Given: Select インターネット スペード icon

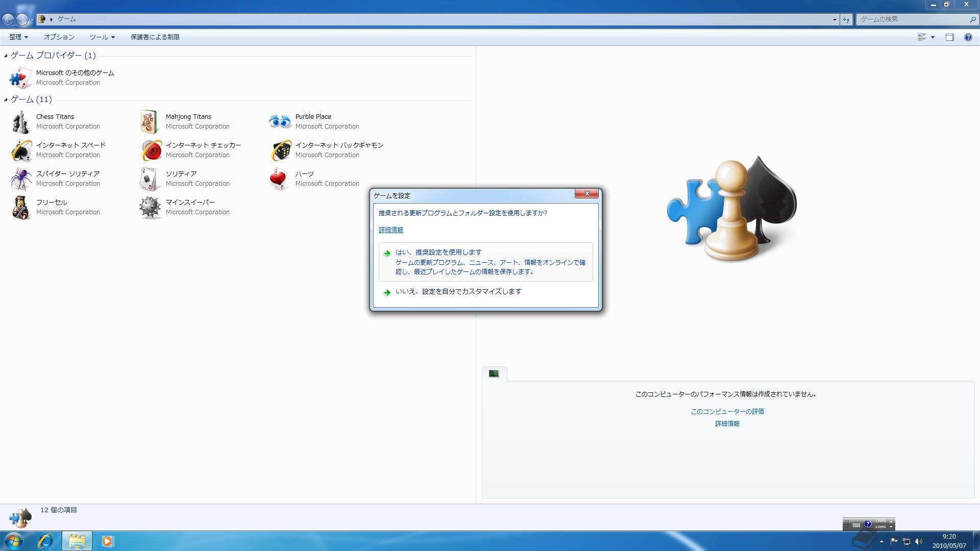Looking at the screenshot, I should pyautogui.click(x=21, y=151).
